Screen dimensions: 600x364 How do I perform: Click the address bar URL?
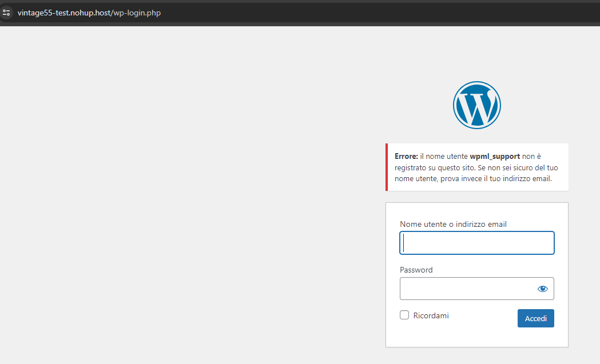click(89, 13)
